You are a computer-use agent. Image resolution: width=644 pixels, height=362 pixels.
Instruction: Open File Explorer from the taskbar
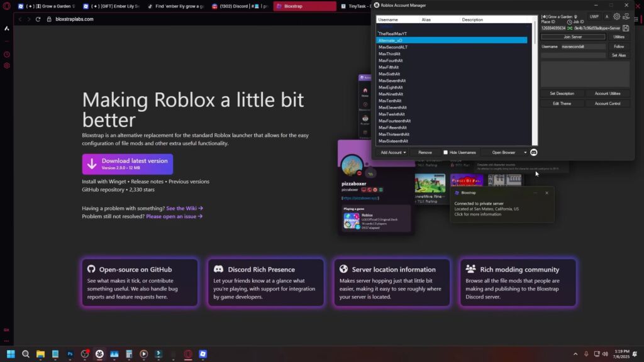[x=40, y=354]
